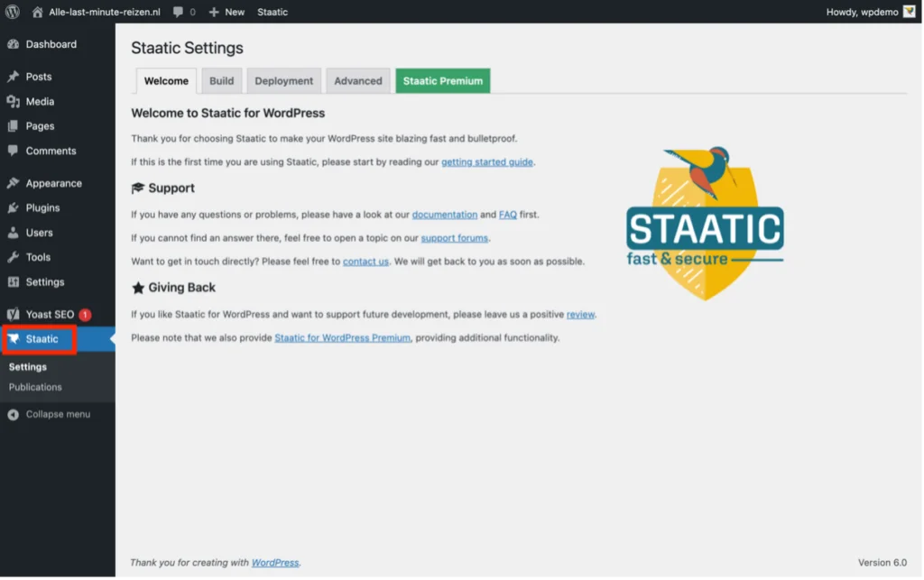This screenshot has height=580, width=924.
Task: Click the home icon next to site name
Action: (x=37, y=12)
